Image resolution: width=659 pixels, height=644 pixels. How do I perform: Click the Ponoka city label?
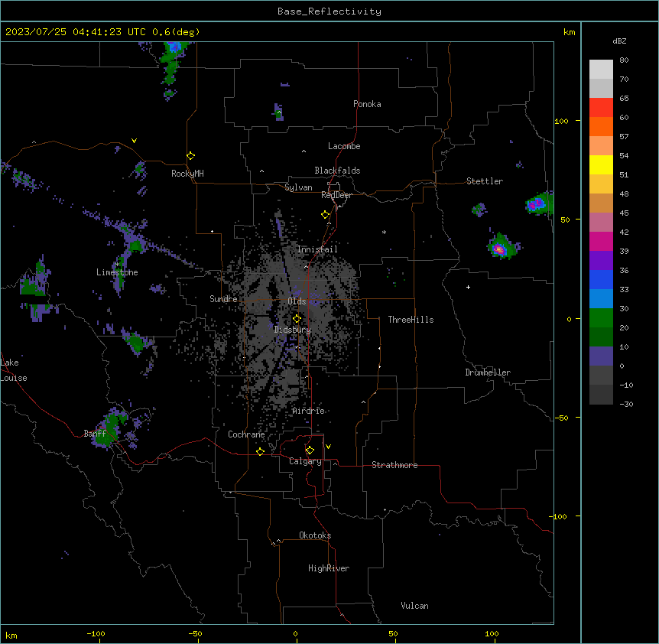(367, 104)
